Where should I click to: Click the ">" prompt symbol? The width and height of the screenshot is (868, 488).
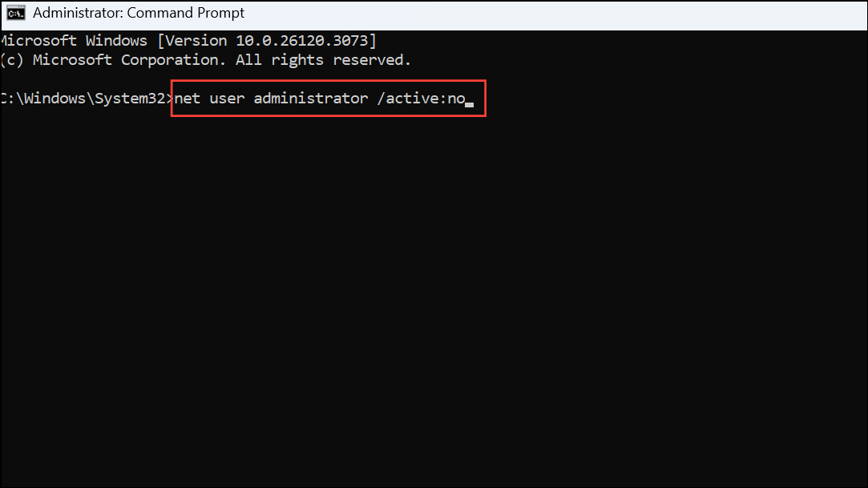(x=169, y=98)
